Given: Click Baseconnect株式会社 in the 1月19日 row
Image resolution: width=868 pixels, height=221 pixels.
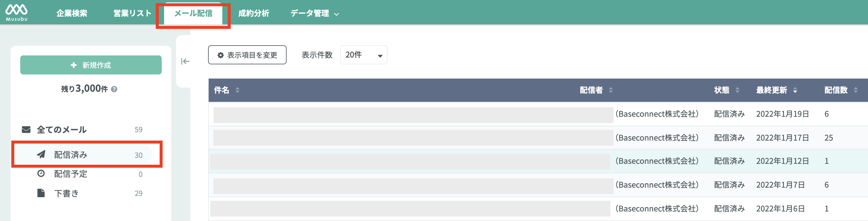Looking at the screenshot, I should pyautogui.click(x=657, y=114).
